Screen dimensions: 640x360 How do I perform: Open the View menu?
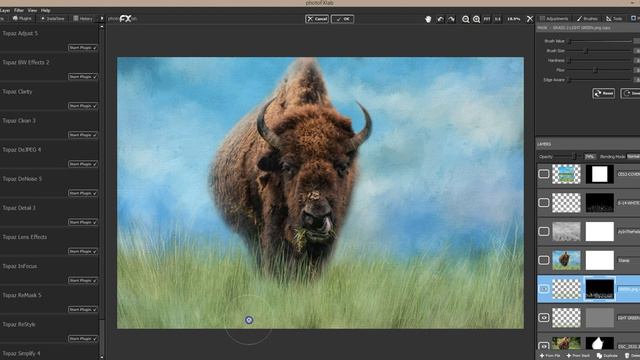click(x=32, y=10)
